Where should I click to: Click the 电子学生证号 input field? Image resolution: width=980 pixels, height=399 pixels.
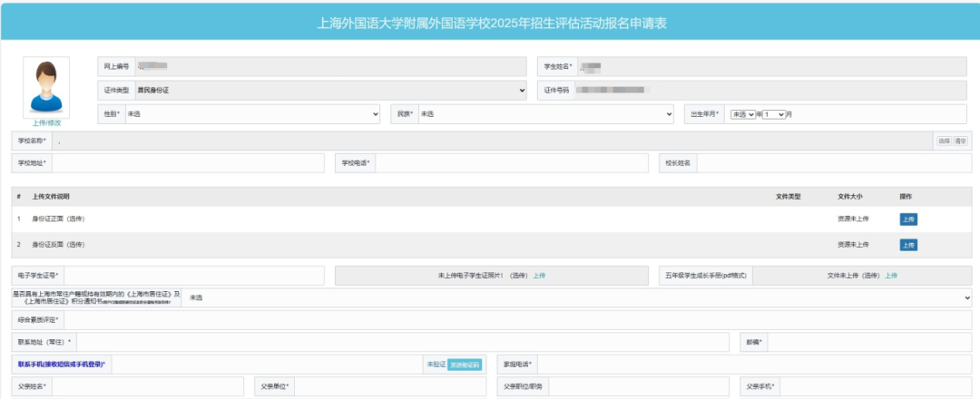tap(192, 276)
